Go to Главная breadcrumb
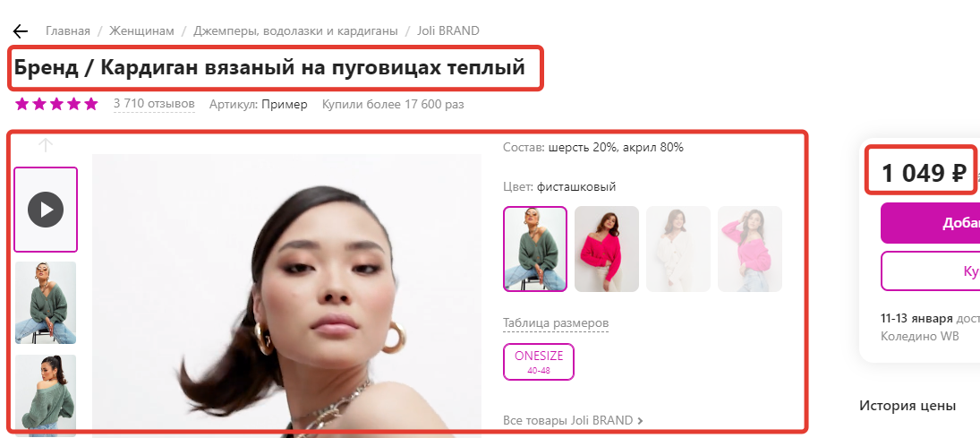The image size is (980, 438). (67, 30)
